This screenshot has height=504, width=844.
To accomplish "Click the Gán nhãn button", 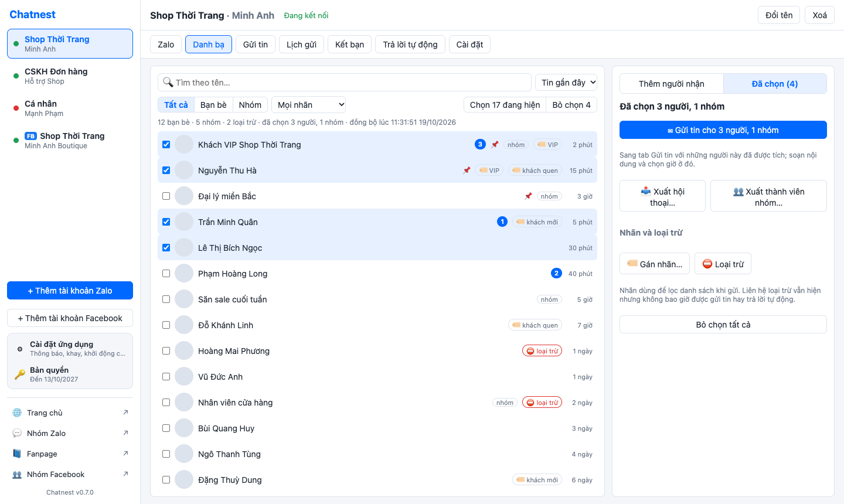I will coord(655,264).
